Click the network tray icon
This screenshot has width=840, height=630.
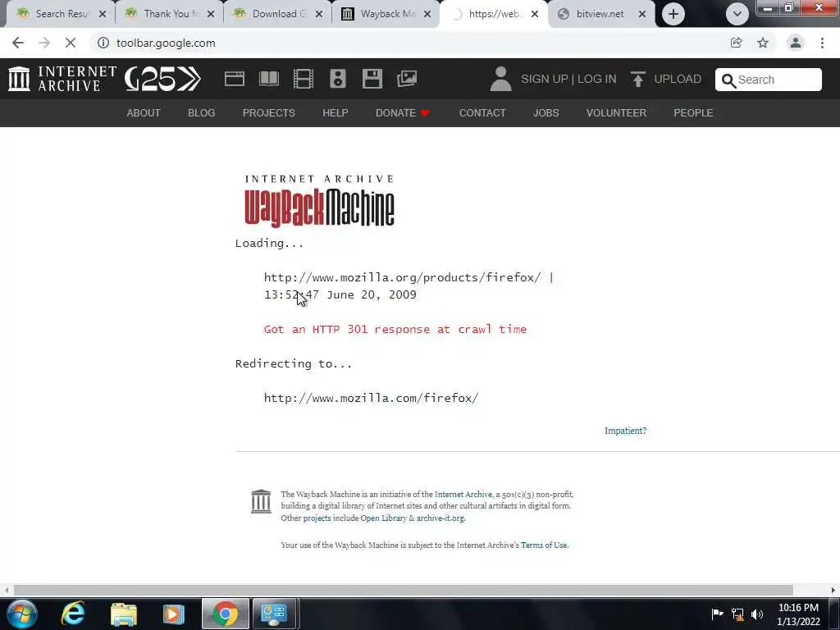[737, 614]
